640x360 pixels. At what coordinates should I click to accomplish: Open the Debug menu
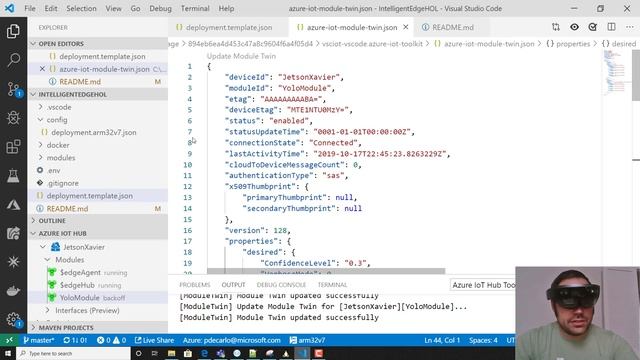point(160,8)
